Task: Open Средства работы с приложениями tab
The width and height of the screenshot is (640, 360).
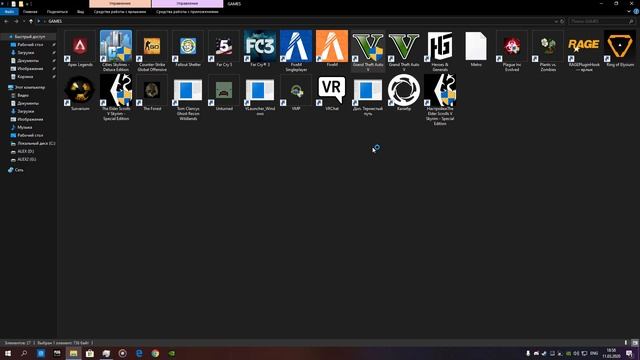Action: click(187, 12)
